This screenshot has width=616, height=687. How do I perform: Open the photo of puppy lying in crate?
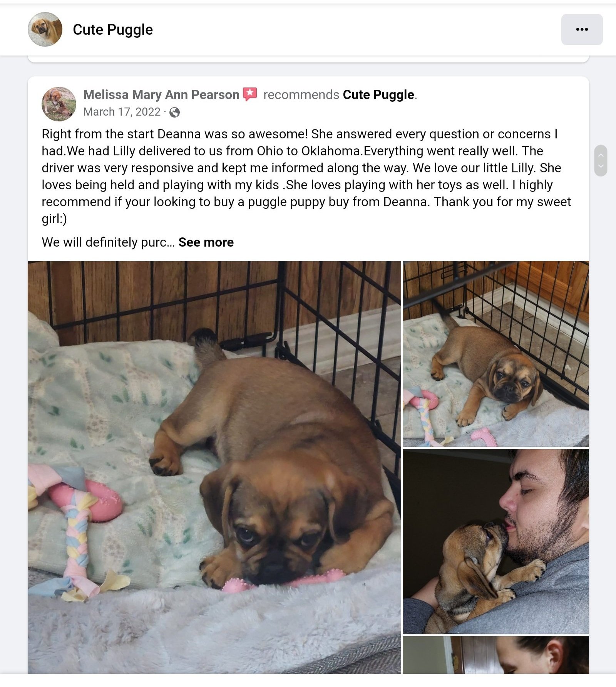pos(496,354)
